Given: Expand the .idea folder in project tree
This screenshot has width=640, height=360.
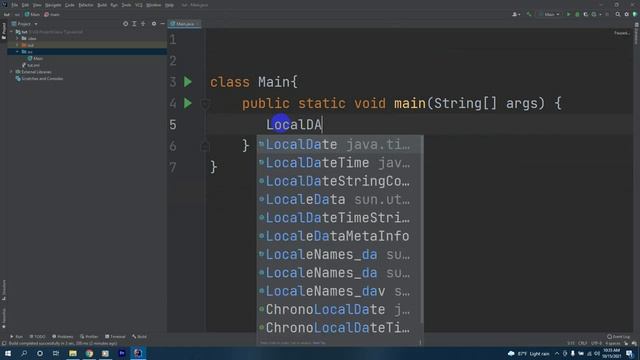Looking at the screenshot, I should (x=17, y=38).
